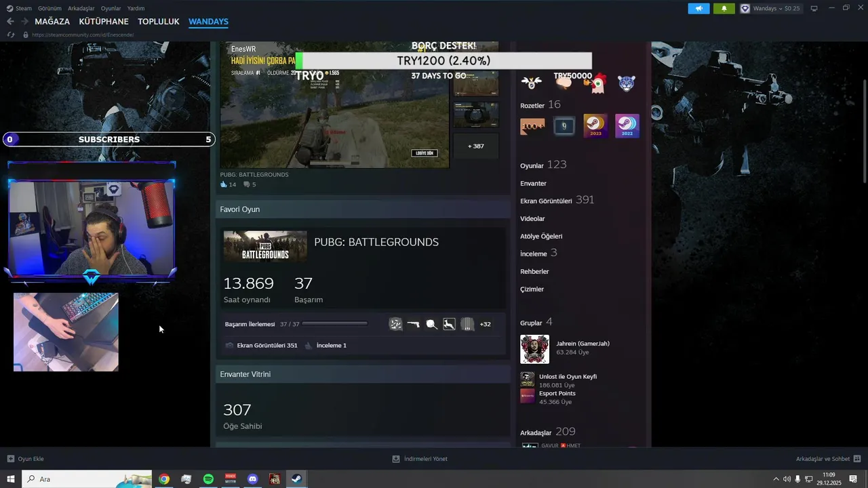Image resolution: width=868 pixels, height=488 pixels.
Task: Open the Arkadaşlar ve Sohbet panel
Action: coord(828,459)
